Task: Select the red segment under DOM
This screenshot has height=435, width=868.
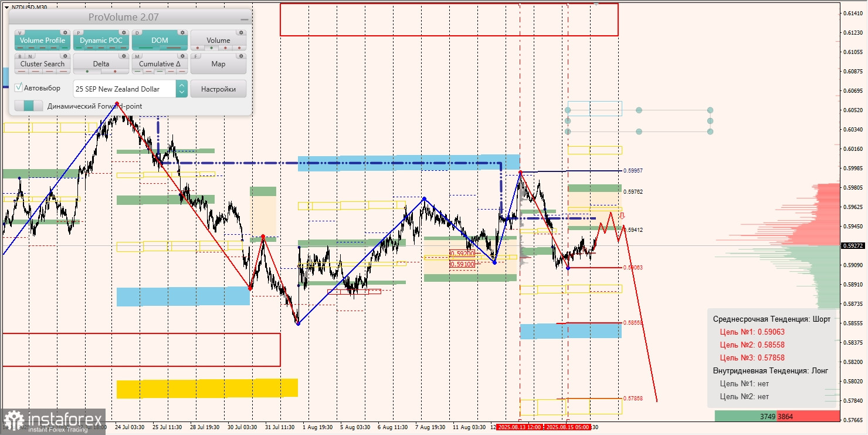Action: click(174, 48)
